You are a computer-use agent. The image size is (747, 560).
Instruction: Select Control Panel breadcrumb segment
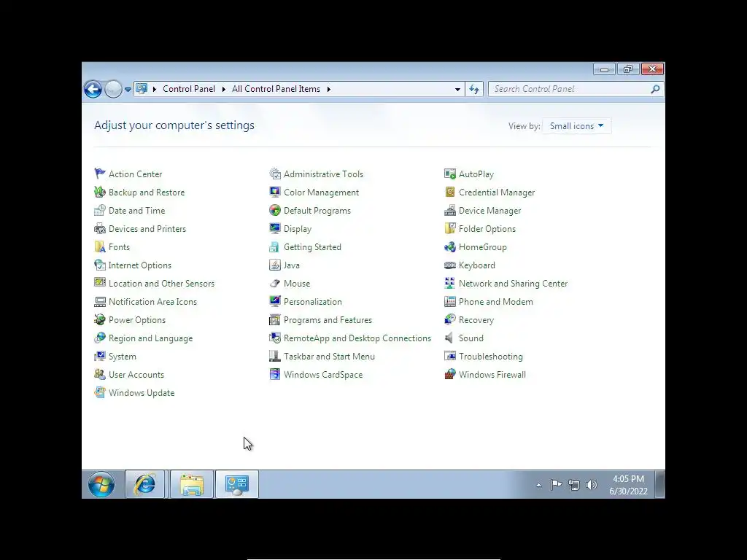189,89
